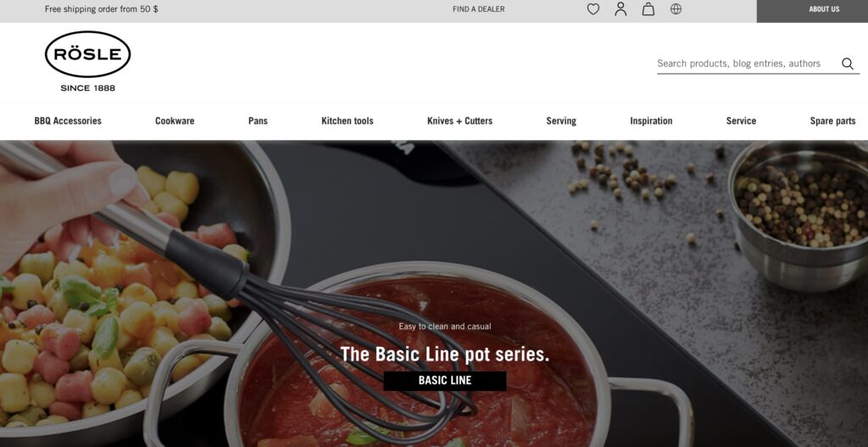The height and width of the screenshot is (447, 868).
Task: Click the search magnifier icon
Action: (x=848, y=64)
